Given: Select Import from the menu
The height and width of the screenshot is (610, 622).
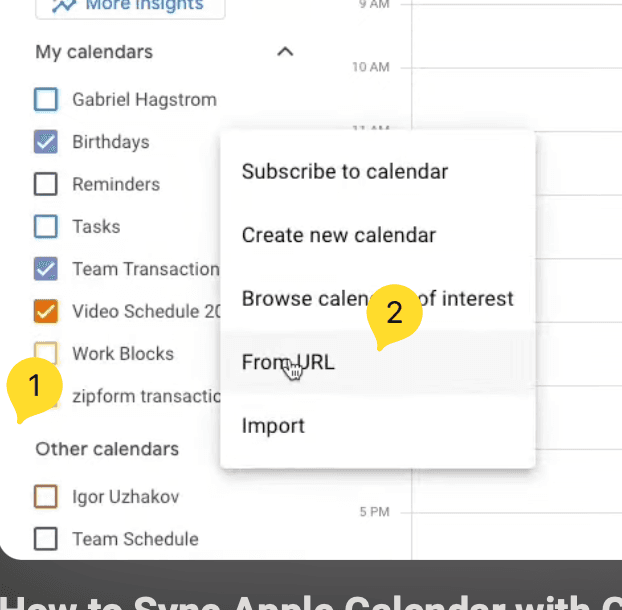Looking at the screenshot, I should (273, 426).
